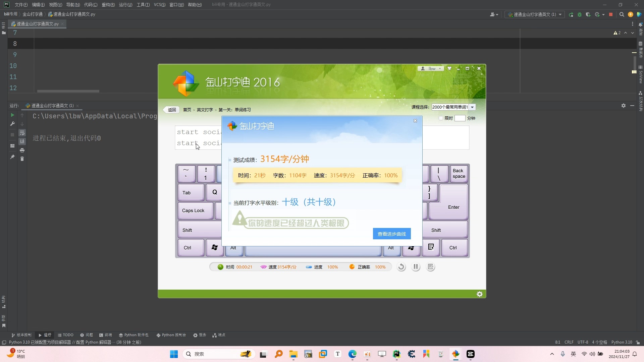Click the 4 个空格 indent setting
The height and width of the screenshot is (362, 644).
pyautogui.click(x=599, y=342)
